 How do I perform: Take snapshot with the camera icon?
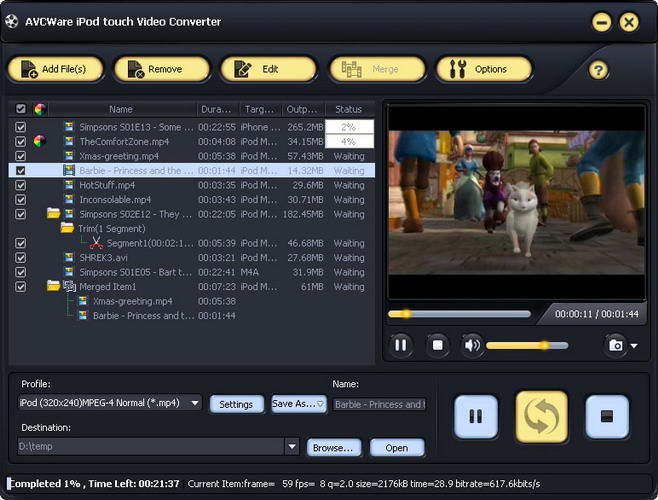point(616,346)
